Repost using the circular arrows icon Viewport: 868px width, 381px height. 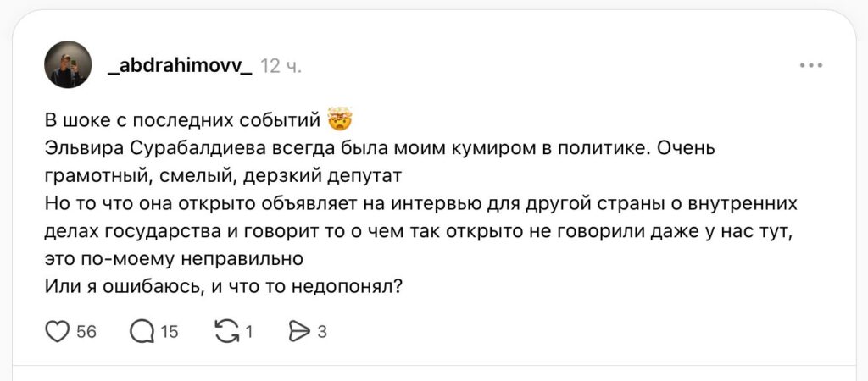click(x=227, y=332)
